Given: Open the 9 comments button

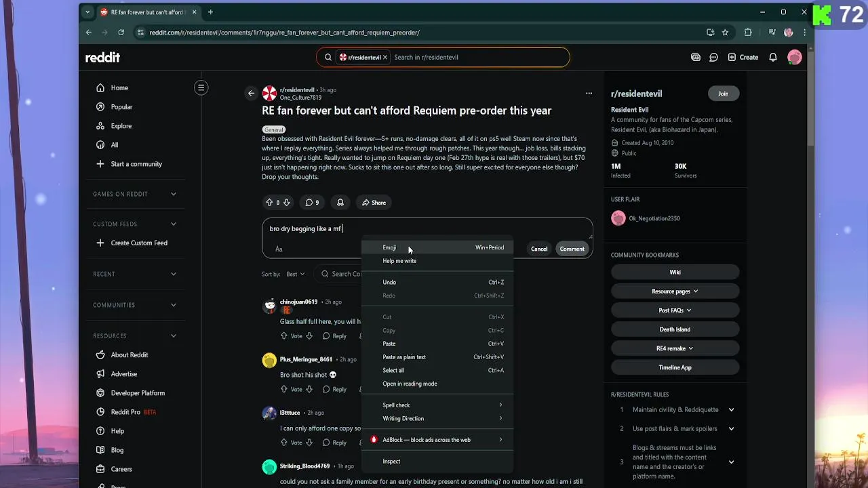Looking at the screenshot, I should tap(312, 203).
